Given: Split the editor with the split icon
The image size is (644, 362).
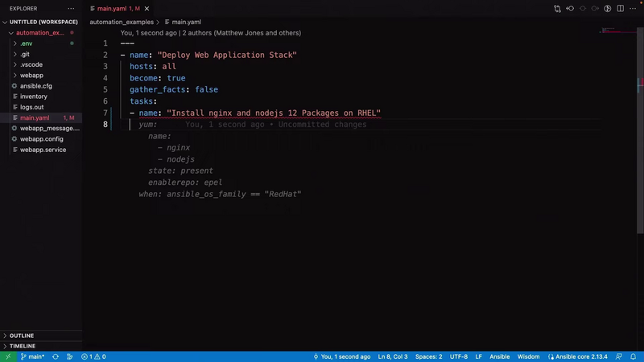Looking at the screenshot, I should click(x=620, y=8).
